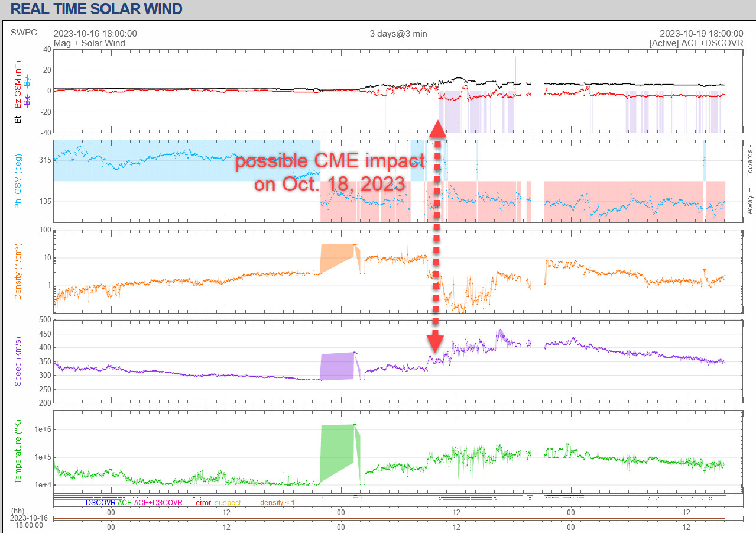This screenshot has height=533, width=756.
Task: Click the time range bar below the hour axis
Action: tap(397, 519)
